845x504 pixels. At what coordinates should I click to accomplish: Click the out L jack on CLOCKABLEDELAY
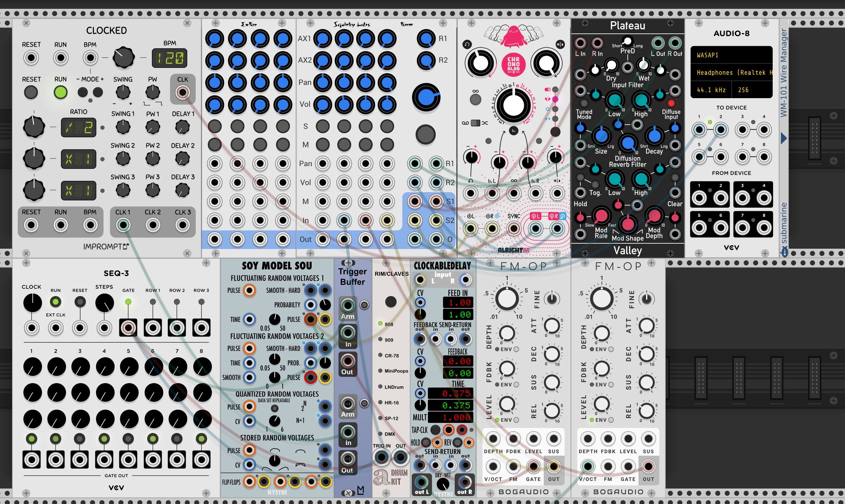pos(421,482)
